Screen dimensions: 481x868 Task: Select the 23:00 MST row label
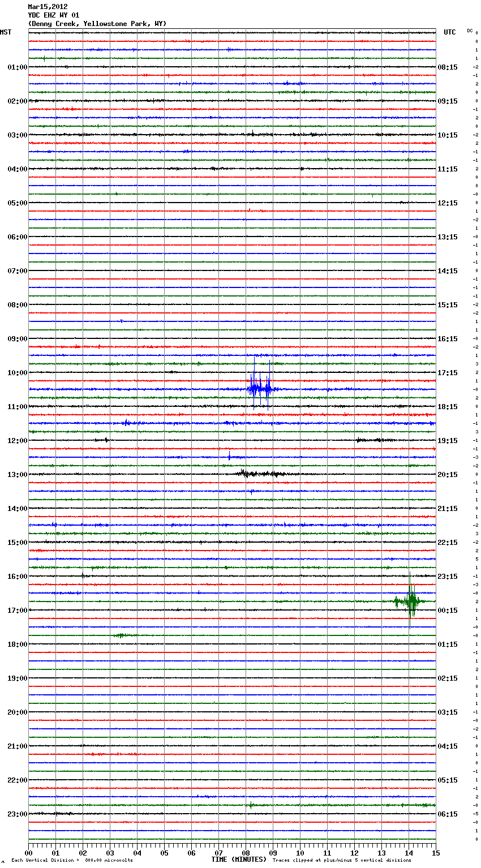click(18, 814)
